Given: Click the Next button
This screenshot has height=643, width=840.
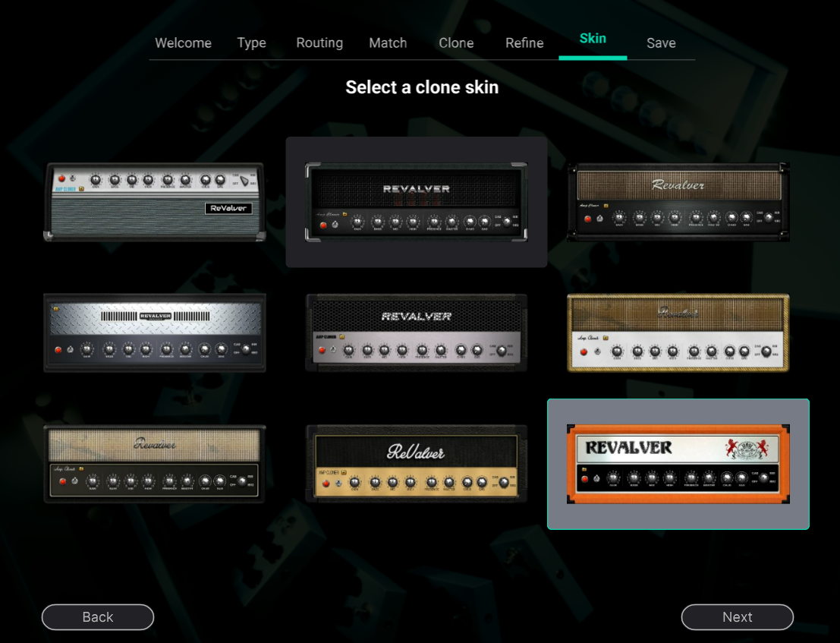Looking at the screenshot, I should pos(737,616).
